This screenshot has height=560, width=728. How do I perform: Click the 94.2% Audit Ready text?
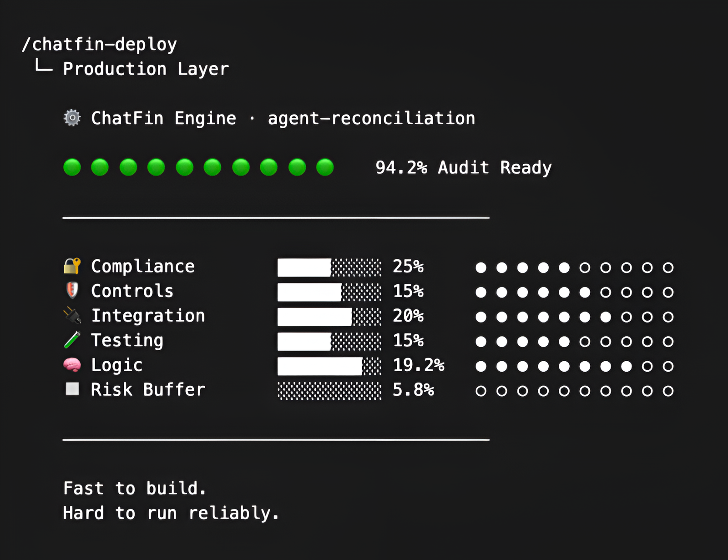click(x=463, y=167)
